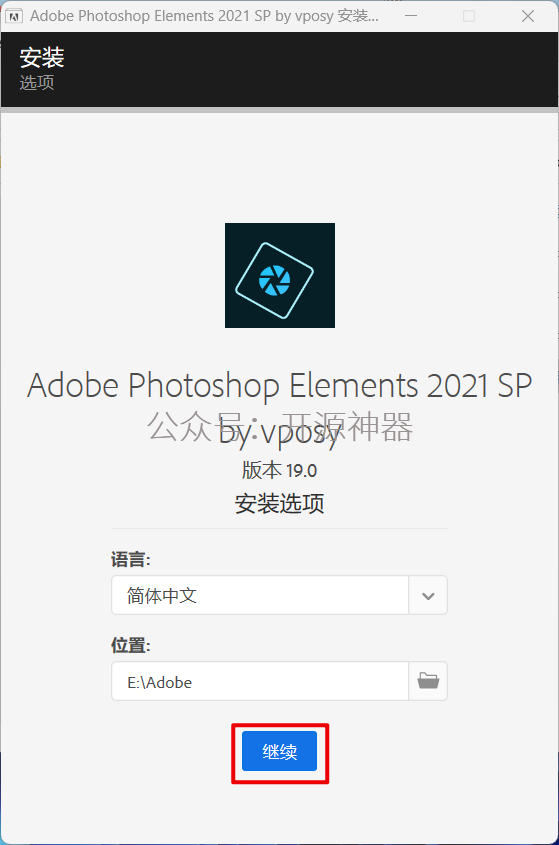The width and height of the screenshot is (559, 845).
Task: Click the Photoshop Elements shutter logo
Action: 280,275
